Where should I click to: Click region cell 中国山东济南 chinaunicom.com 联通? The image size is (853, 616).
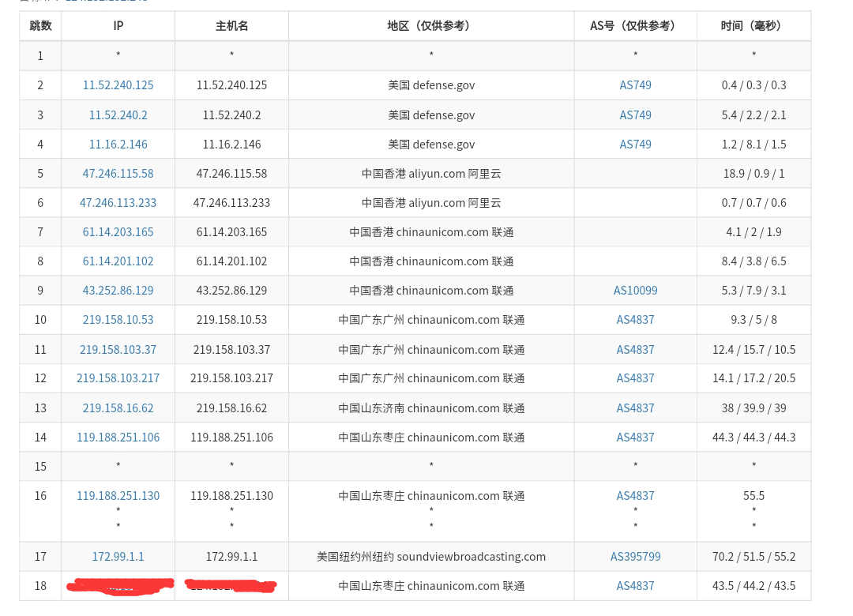(x=431, y=408)
